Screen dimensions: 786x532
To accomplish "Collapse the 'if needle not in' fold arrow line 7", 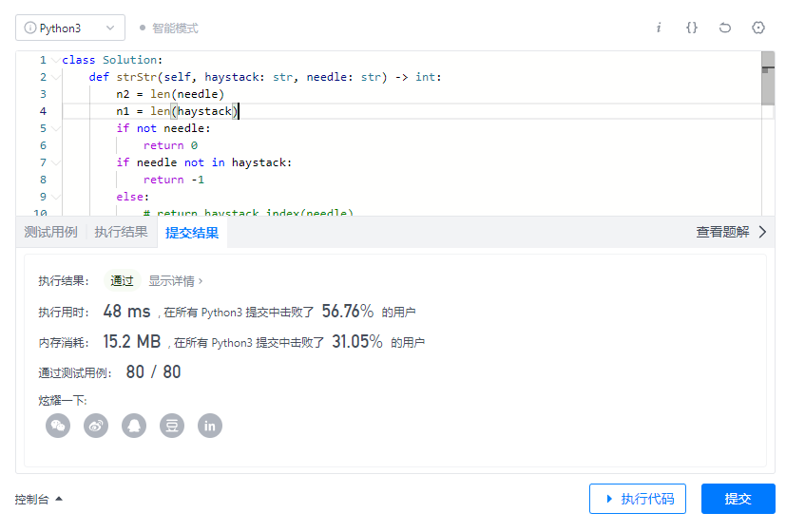I will point(56,162).
